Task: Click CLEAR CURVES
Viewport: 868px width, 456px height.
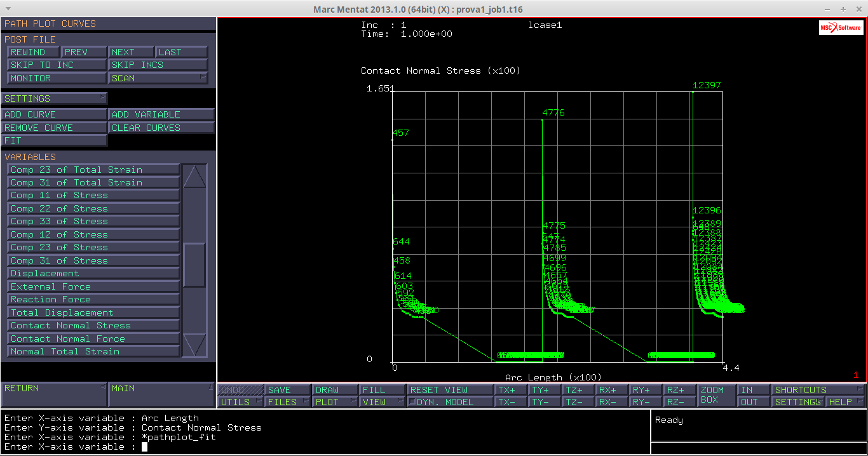Action: pyautogui.click(x=162, y=128)
